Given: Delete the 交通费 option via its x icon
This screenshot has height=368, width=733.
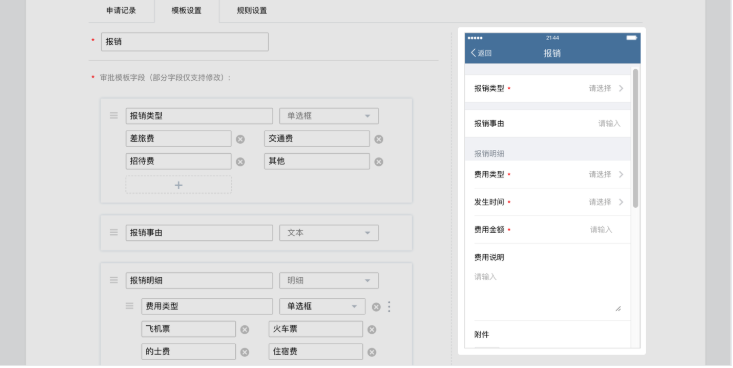Looking at the screenshot, I should coord(379,139).
